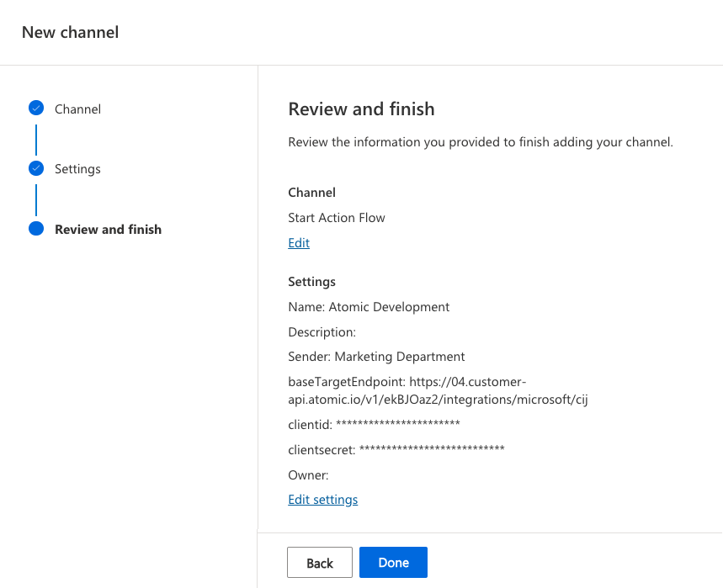Click the Done button
Screen dimensions: 723x588
pos(393,563)
